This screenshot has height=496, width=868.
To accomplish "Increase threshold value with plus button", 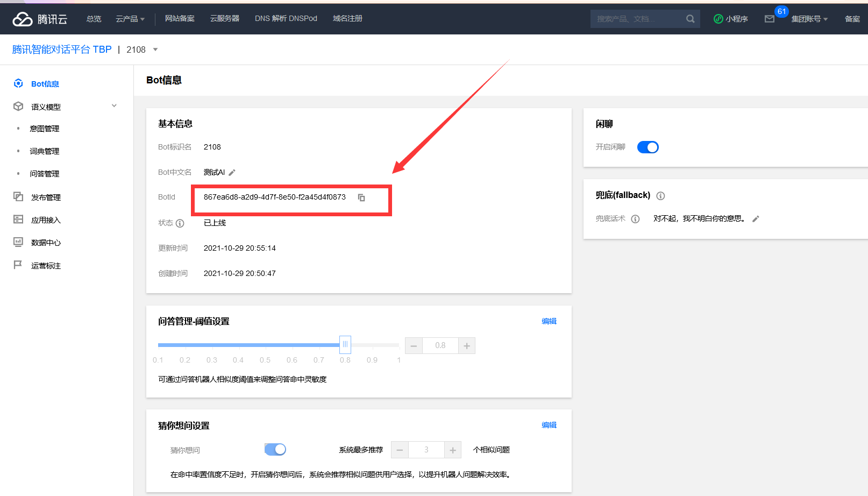I will (x=467, y=345).
